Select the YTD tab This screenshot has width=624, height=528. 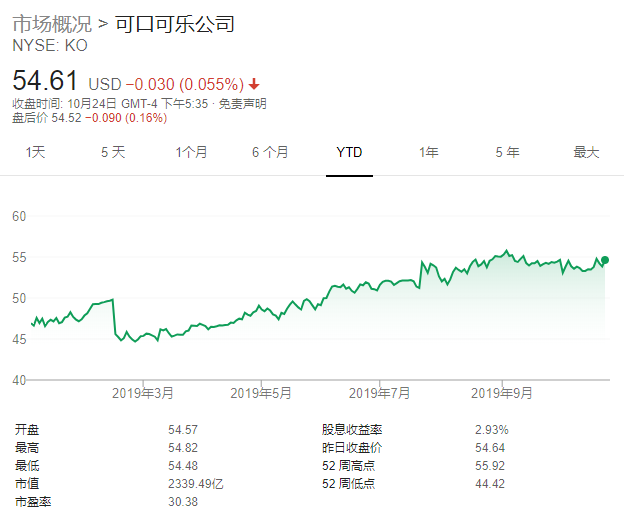tap(349, 152)
